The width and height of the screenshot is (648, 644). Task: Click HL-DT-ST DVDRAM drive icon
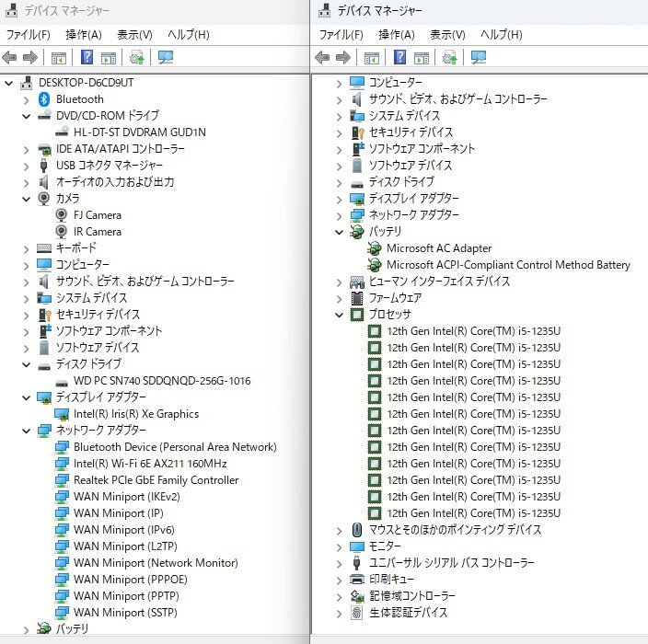tap(62, 132)
